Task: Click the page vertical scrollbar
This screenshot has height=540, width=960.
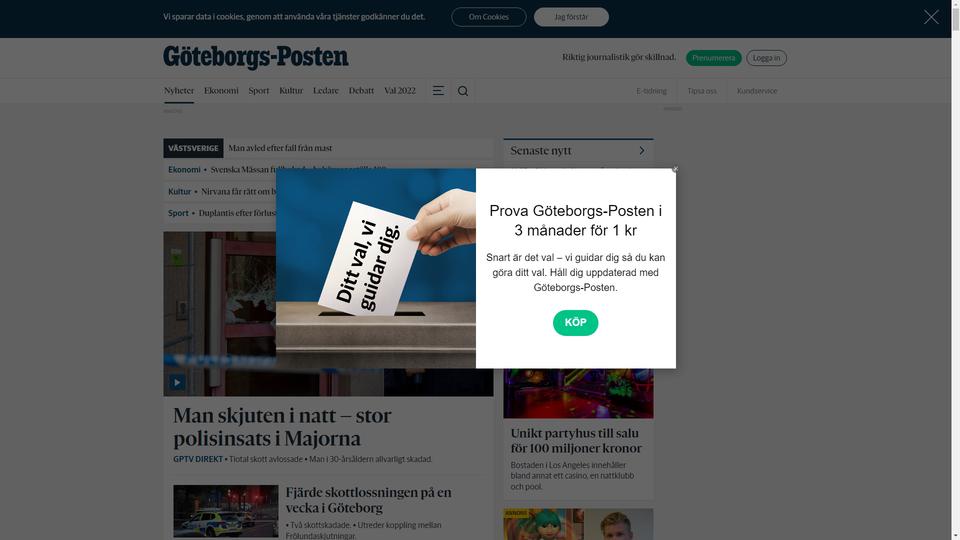Action: tap(955, 270)
